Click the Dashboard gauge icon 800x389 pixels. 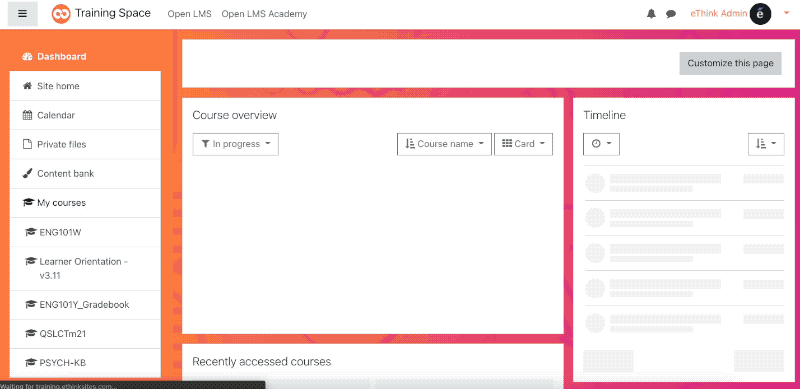28,57
